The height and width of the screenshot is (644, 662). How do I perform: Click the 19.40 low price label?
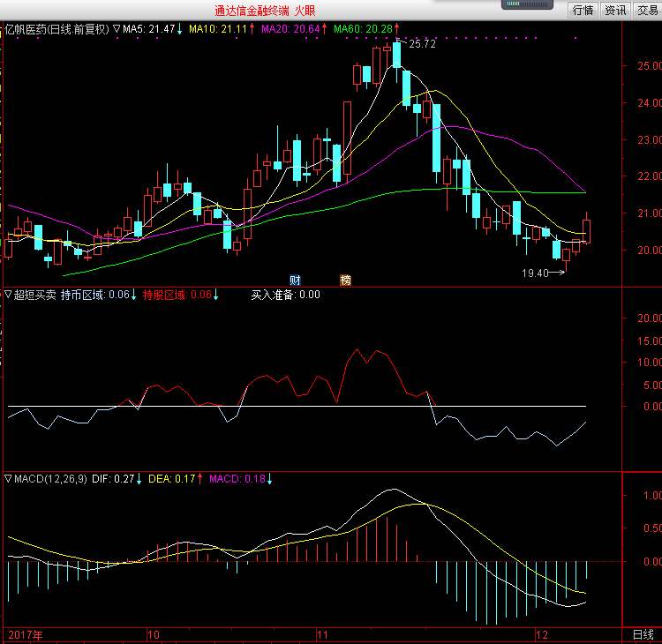[535, 273]
